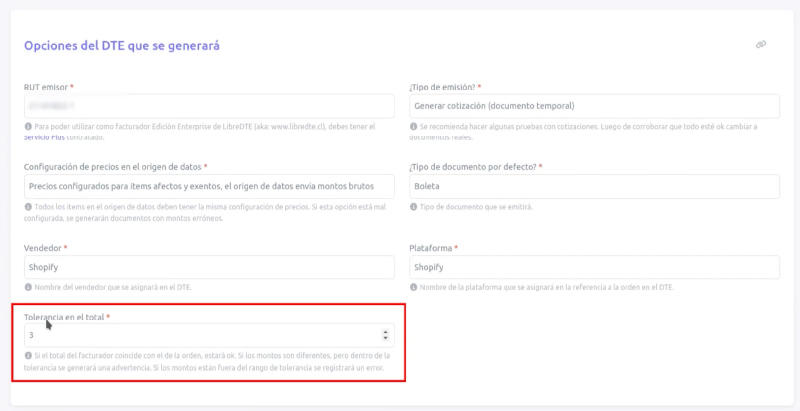Click info icon under Tipo de emisión
This screenshot has height=411, width=800.
413,126
